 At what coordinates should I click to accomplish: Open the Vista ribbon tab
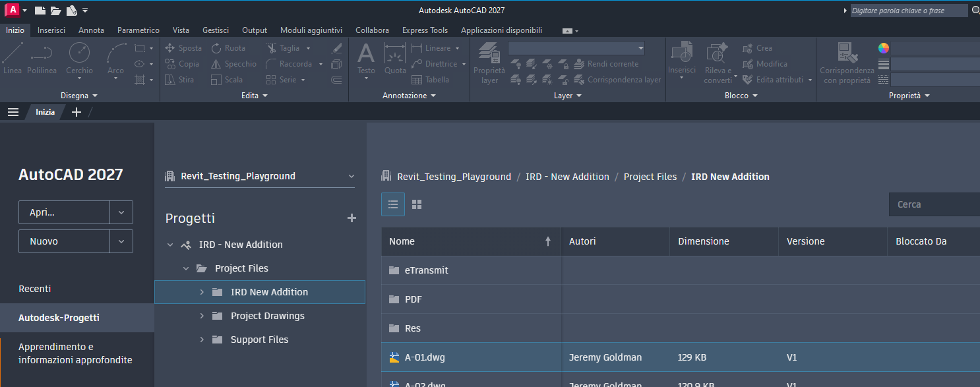click(x=181, y=30)
